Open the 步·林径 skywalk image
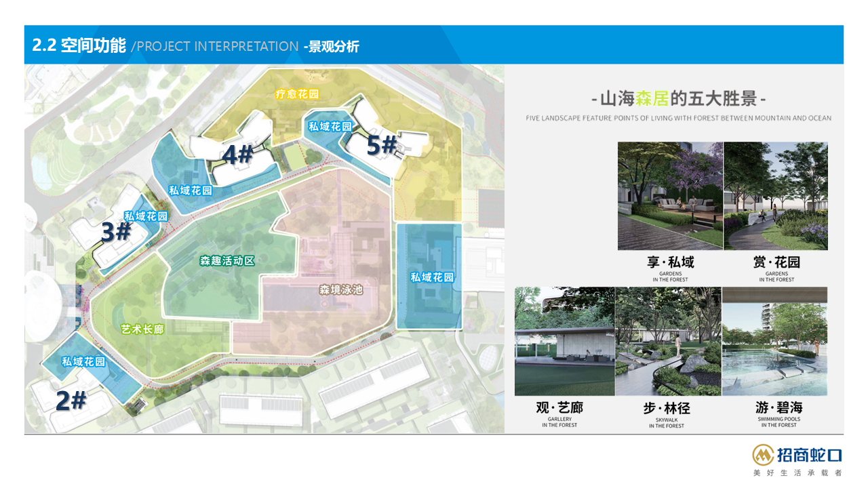The height and width of the screenshot is (488, 868). pos(668,341)
